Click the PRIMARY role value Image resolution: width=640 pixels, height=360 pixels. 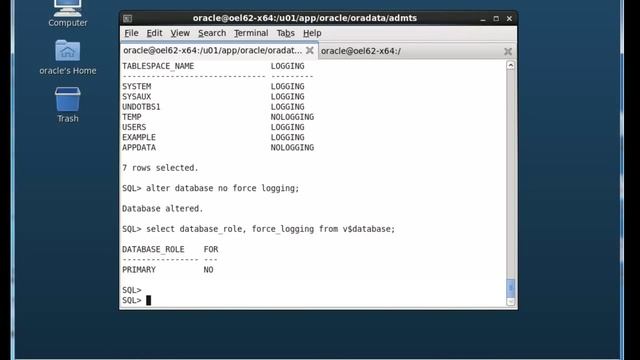(x=139, y=270)
